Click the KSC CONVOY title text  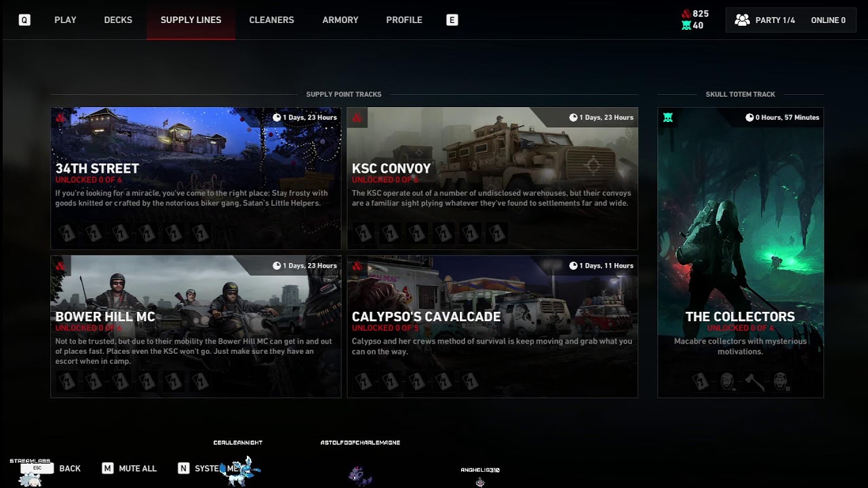click(x=391, y=168)
